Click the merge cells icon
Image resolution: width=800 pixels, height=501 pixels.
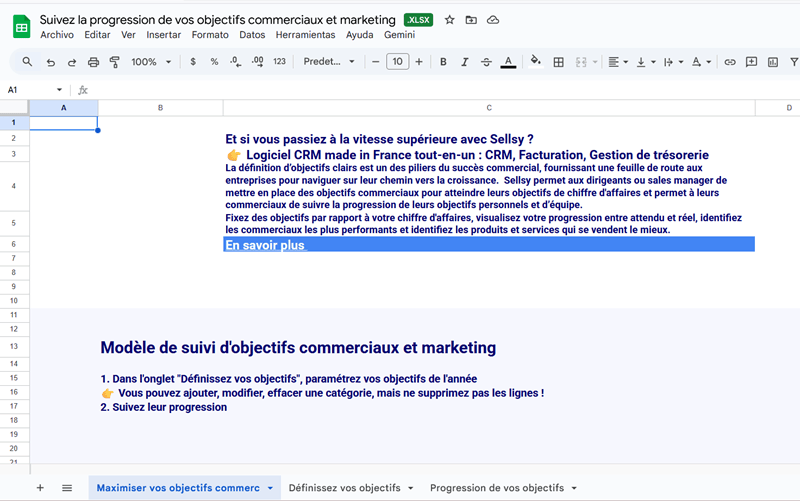point(581,62)
